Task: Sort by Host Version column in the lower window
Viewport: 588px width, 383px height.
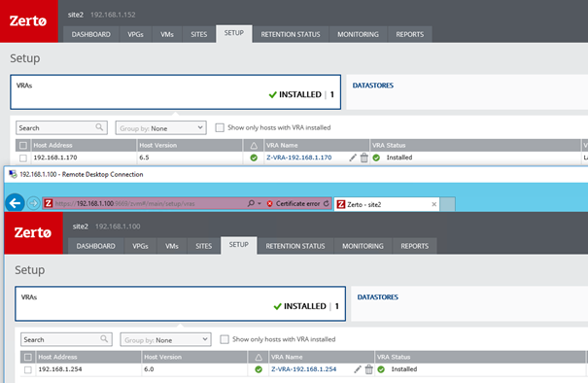Action: pyautogui.click(x=194, y=357)
